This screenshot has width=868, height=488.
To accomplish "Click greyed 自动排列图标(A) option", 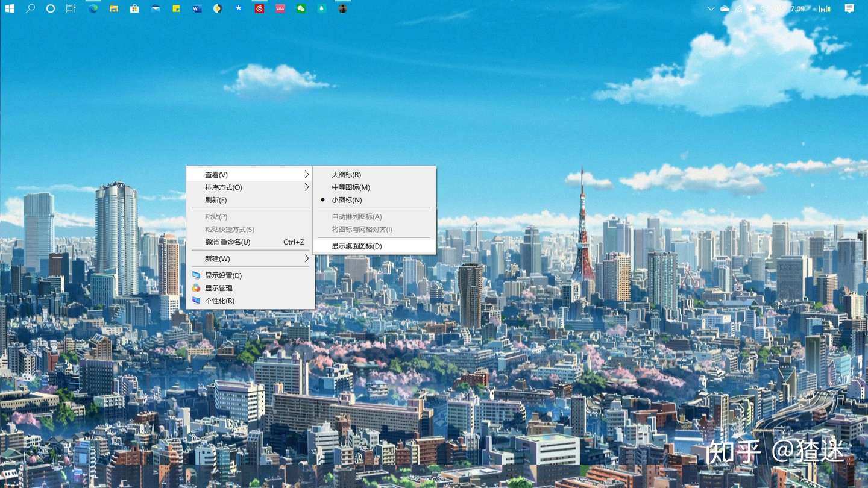I will [374, 216].
